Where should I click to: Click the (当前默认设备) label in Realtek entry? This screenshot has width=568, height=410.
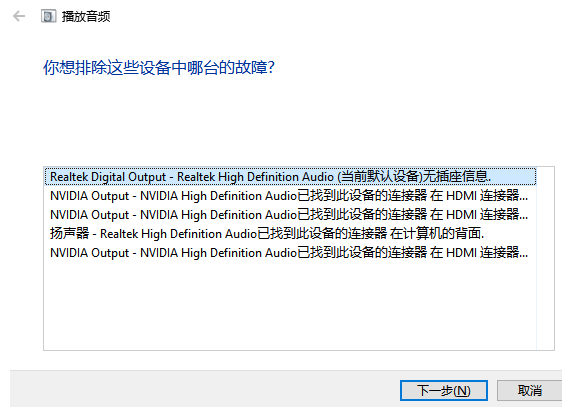(380, 177)
